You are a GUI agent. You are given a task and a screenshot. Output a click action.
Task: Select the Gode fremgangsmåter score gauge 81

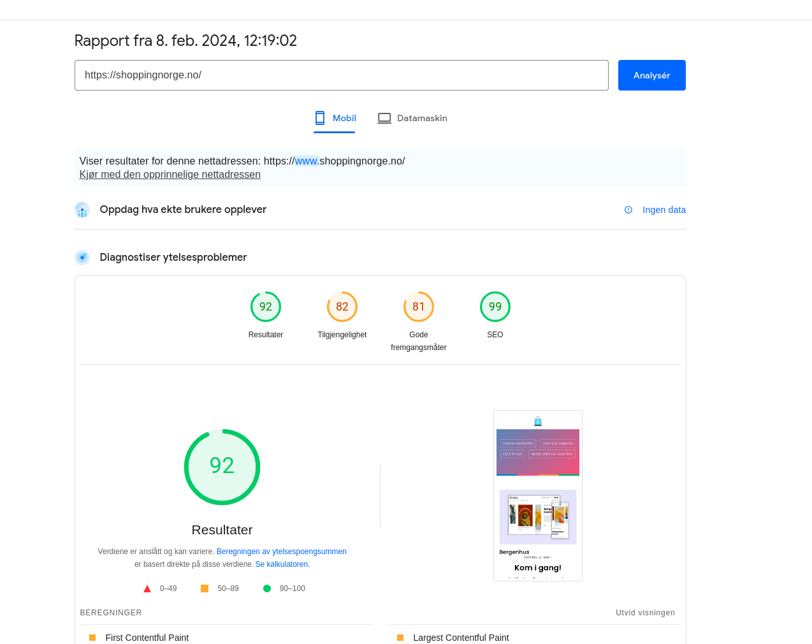[419, 307]
